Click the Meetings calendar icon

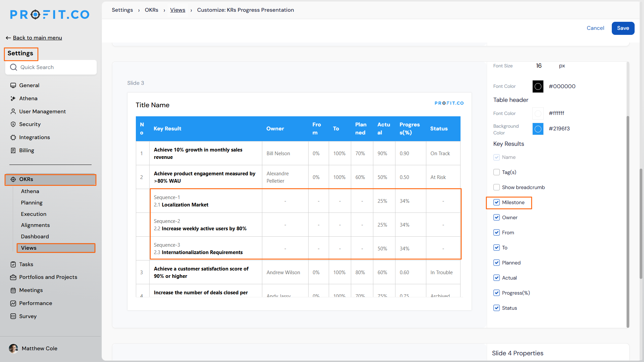coord(13,290)
